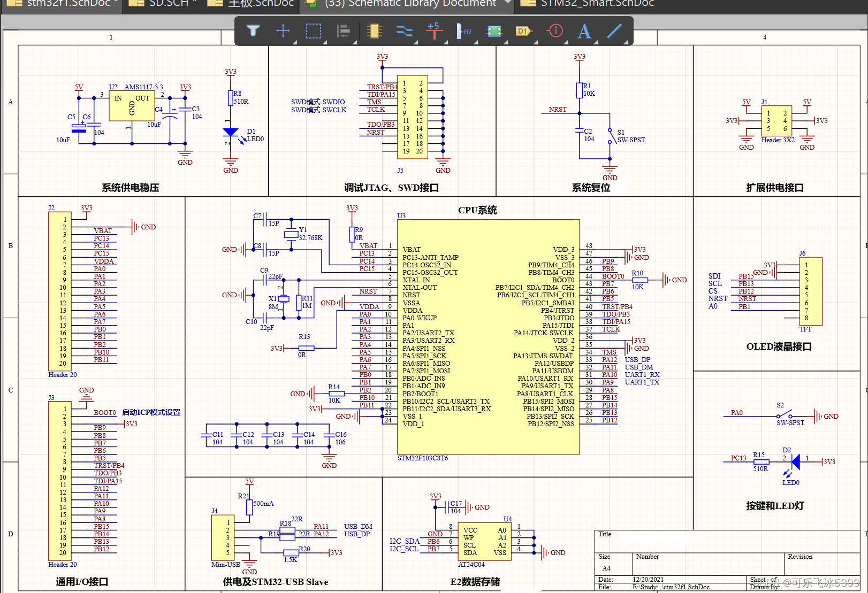Select the move objects cross-arrow tool

283,31
